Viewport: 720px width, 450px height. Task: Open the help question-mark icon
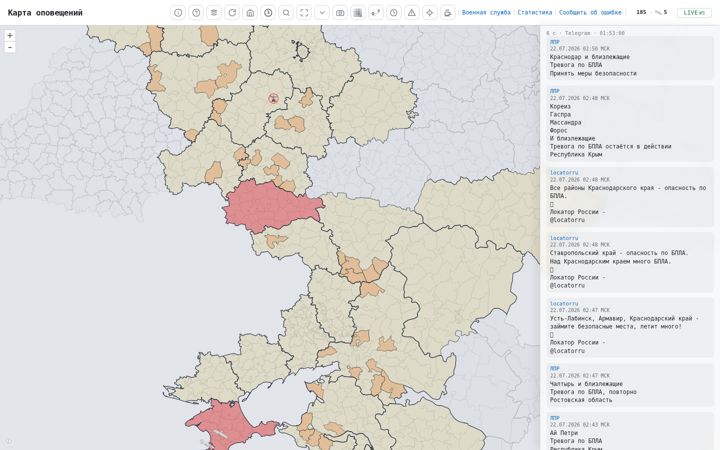point(196,13)
